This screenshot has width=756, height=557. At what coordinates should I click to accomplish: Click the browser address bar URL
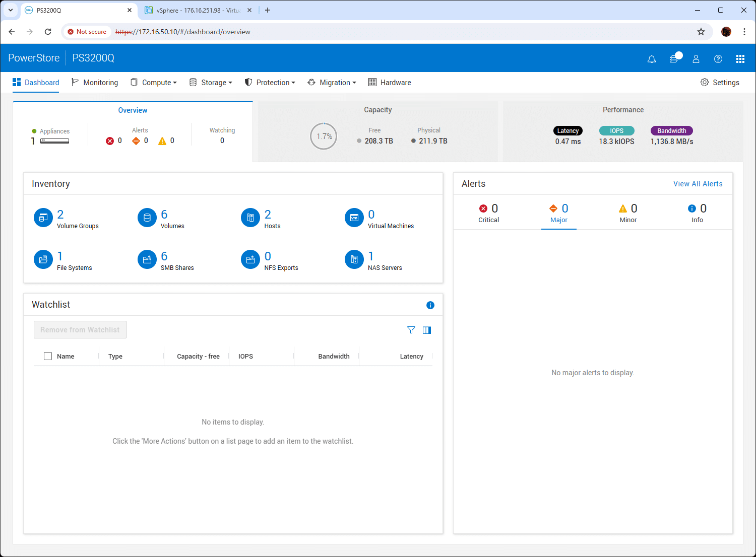point(183,32)
